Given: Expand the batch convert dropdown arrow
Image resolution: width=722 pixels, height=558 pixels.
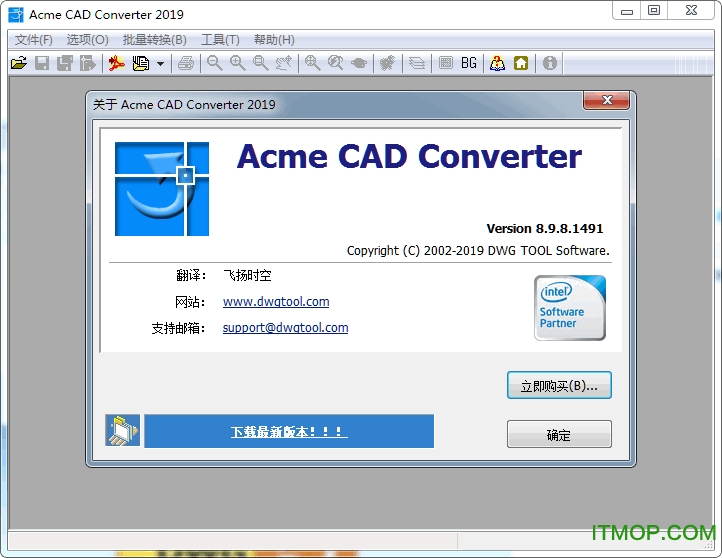Looking at the screenshot, I should (160, 64).
